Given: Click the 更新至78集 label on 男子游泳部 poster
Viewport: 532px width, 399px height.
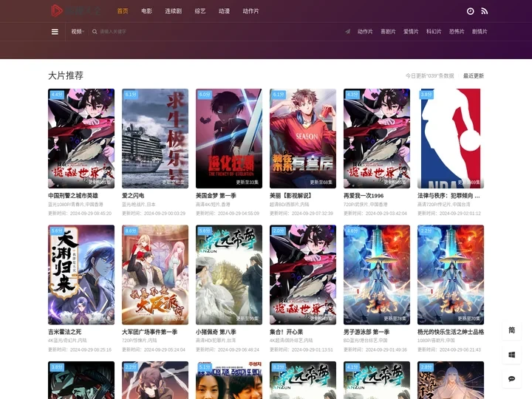Looking at the screenshot, I should [x=395, y=319].
